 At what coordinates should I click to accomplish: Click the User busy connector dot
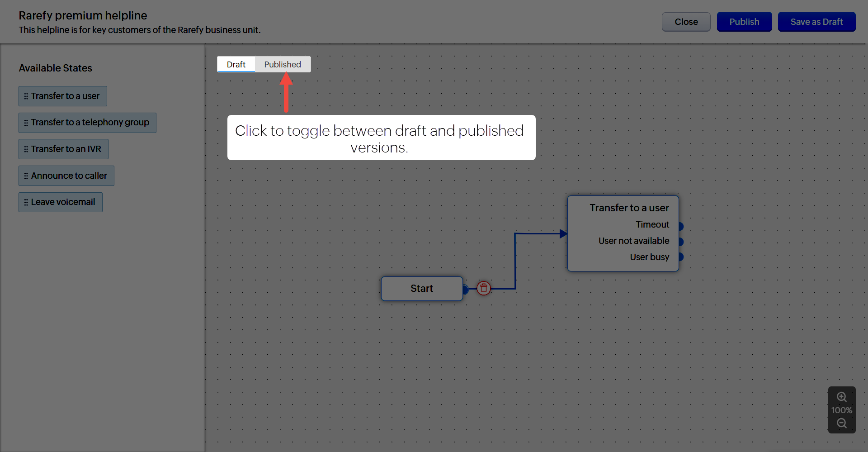pyautogui.click(x=680, y=257)
